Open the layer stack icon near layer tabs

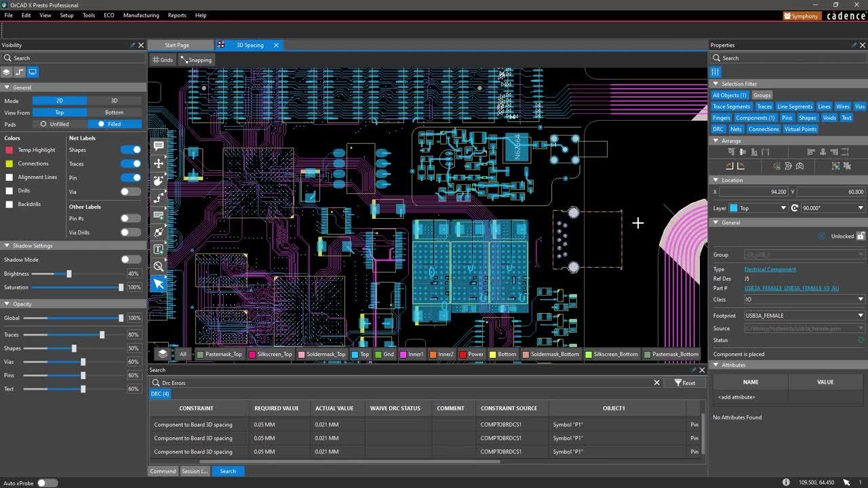[161, 353]
